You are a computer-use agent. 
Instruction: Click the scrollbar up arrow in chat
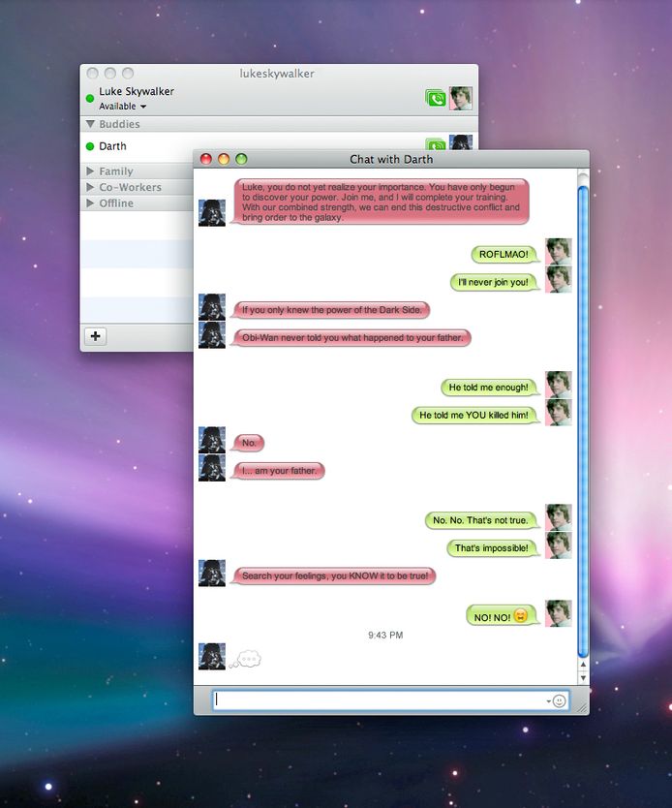click(x=583, y=665)
